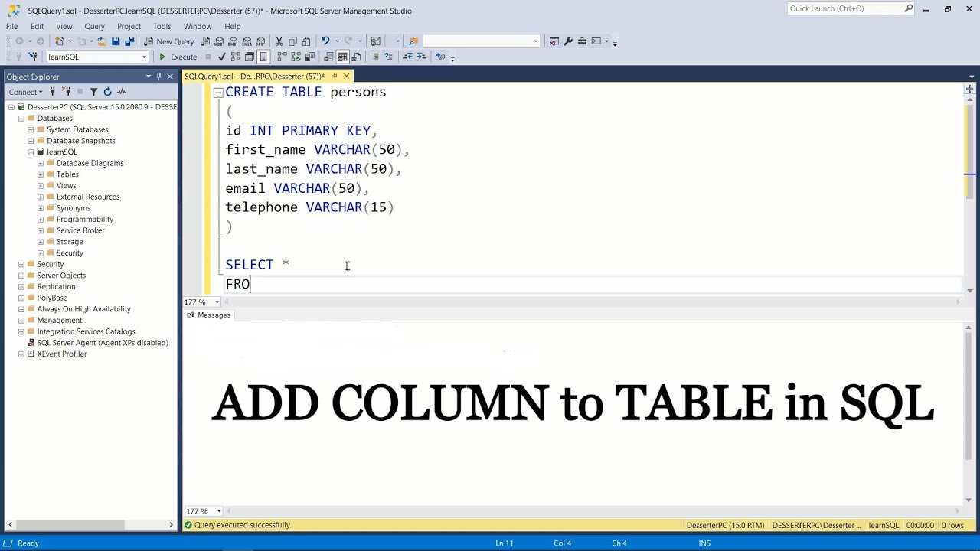Click the editor split window handle
The width and height of the screenshot is (980, 551).
tap(969, 90)
